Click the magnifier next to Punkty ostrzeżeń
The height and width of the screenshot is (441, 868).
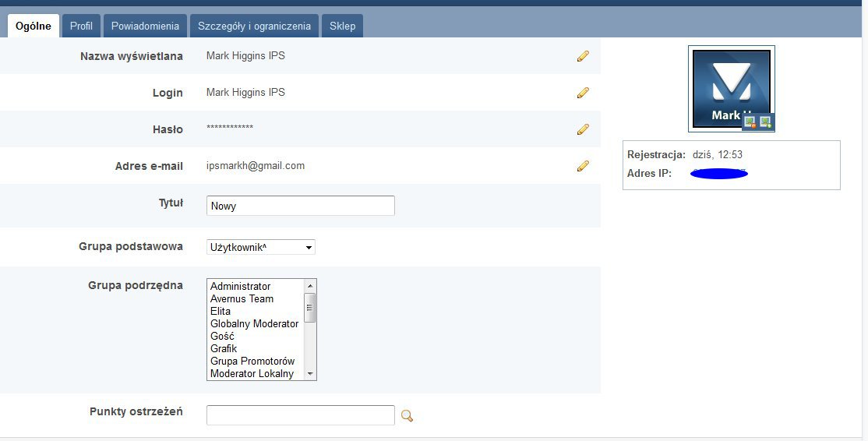click(x=407, y=416)
